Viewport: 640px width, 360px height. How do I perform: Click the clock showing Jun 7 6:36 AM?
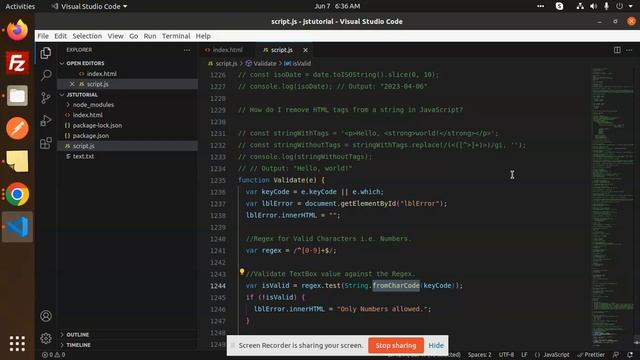point(337,6)
